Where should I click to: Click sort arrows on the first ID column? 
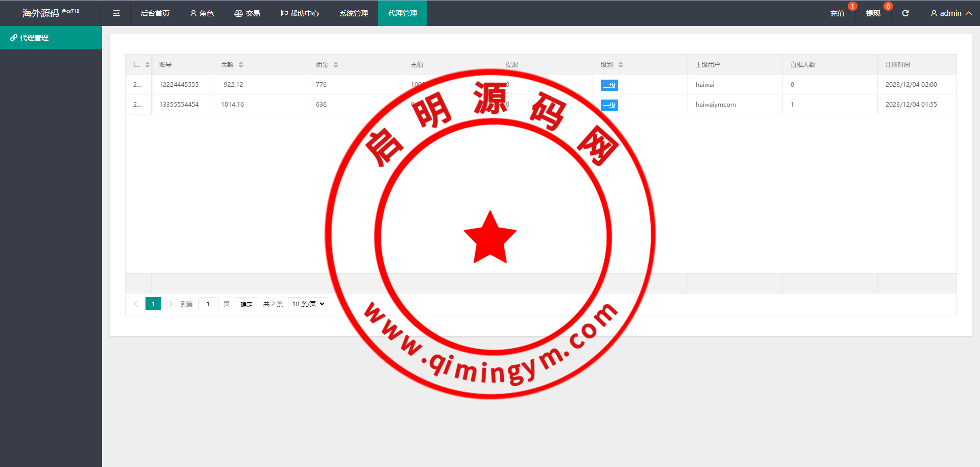(x=148, y=65)
